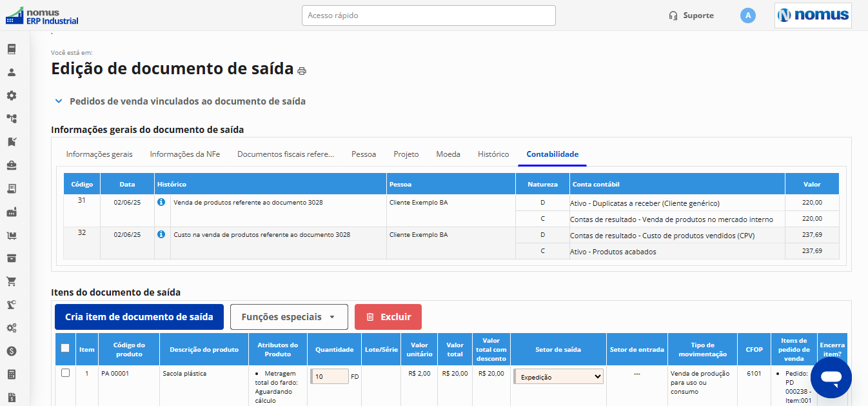Viewport: 868px width, 406px height.
Task: Open the single gear icon in sidebar
Action: 12,96
